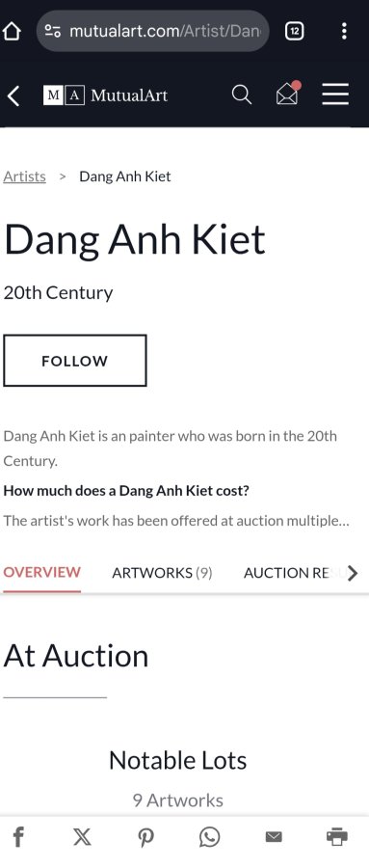Screen dimensions: 369x868
Task: Tap the browser home icon
Action: [x=12, y=32]
